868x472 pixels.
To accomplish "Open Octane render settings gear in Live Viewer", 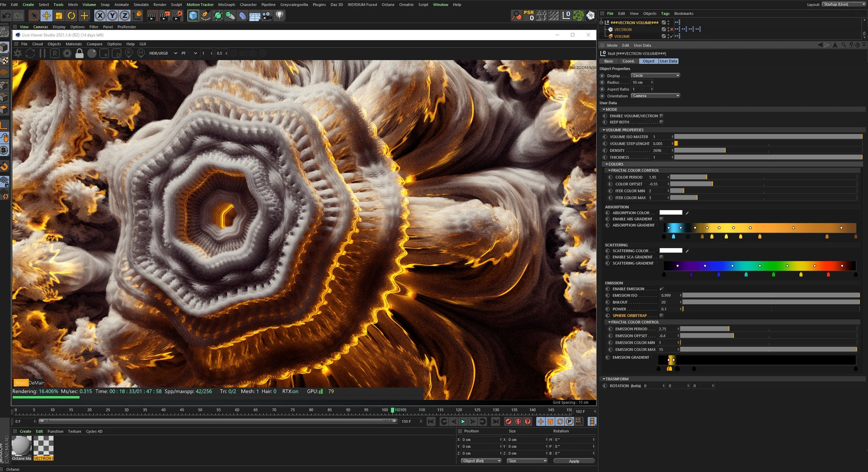I will [x=67, y=53].
